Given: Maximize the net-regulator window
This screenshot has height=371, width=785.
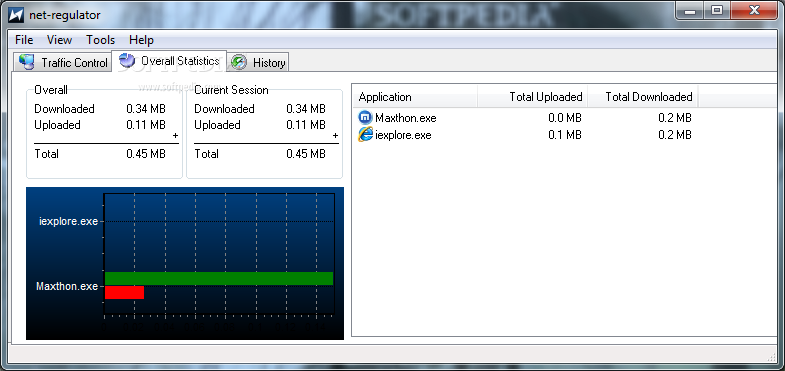Looking at the screenshot, I should [x=717, y=11].
